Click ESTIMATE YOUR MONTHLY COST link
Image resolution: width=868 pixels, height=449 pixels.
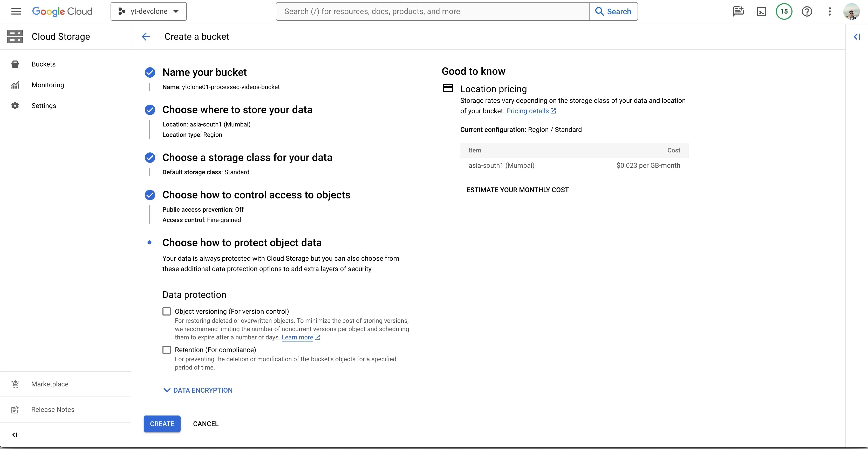pos(517,190)
